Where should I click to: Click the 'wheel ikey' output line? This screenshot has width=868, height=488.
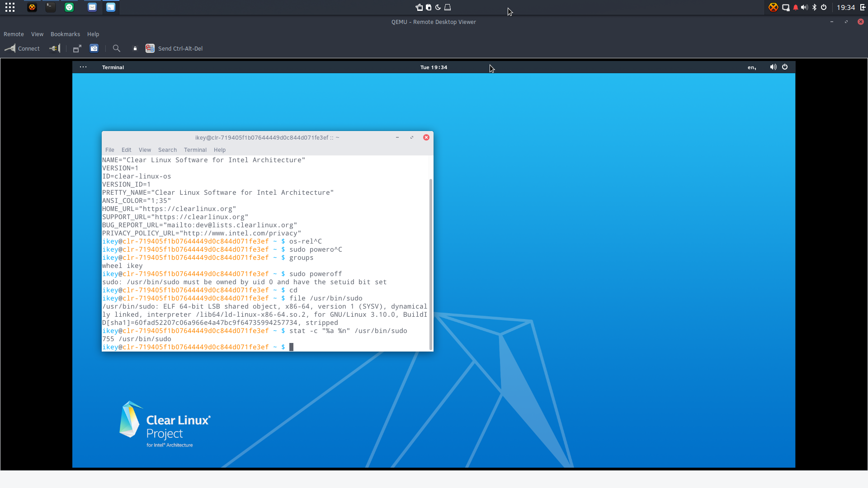(x=123, y=266)
